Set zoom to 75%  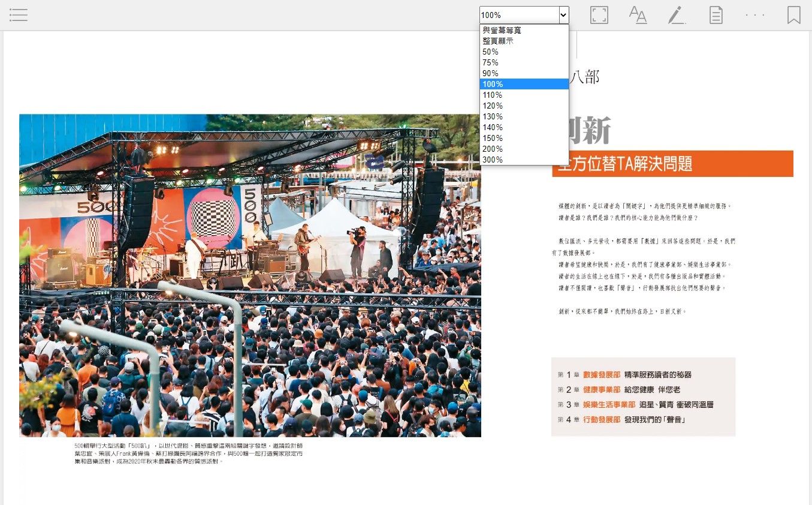tap(491, 62)
